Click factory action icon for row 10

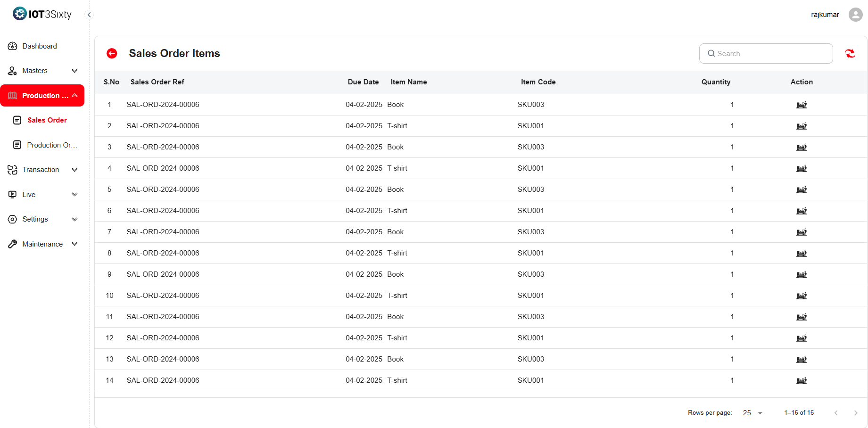pos(802,296)
